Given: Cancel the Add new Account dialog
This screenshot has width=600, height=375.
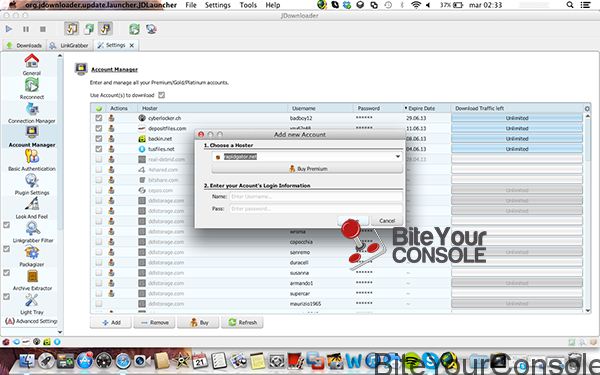Looking at the screenshot, I should tap(387, 221).
